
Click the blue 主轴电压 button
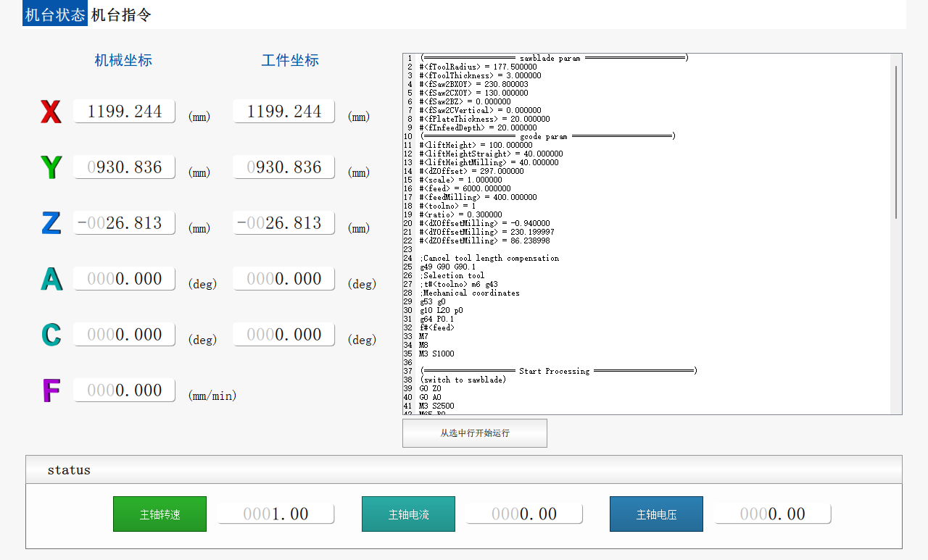(x=656, y=514)
